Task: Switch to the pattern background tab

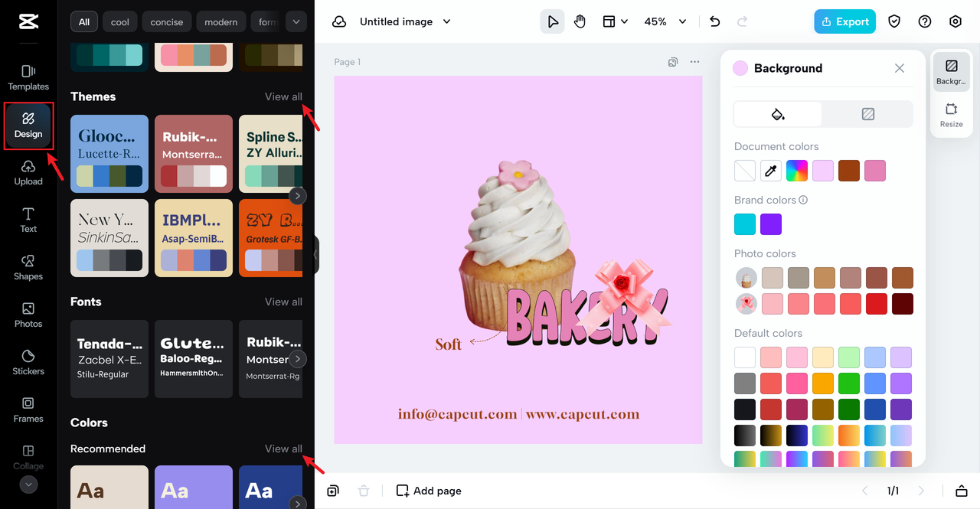Action: (x=868, y=114)
